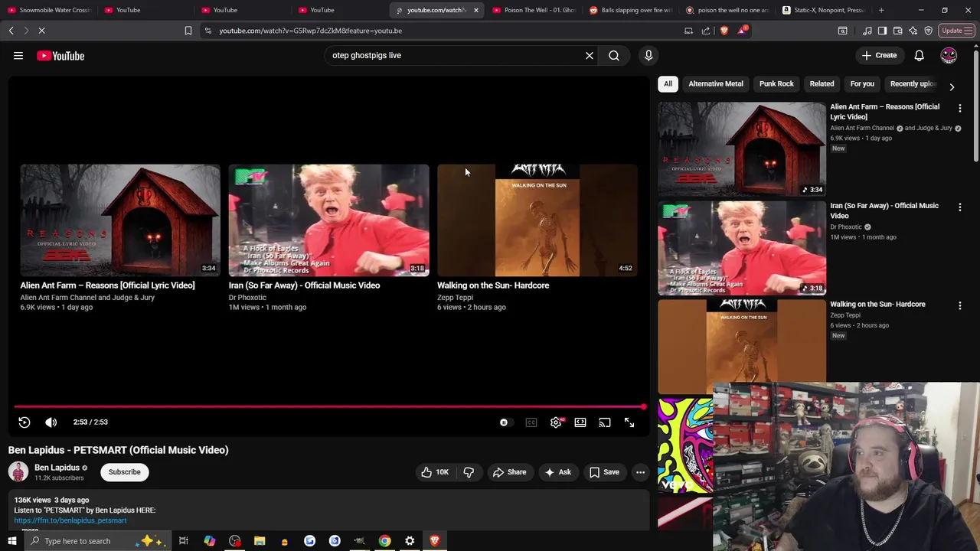Click the browser Update menu button
Viewport: 980px width, 551px height.
coord(956,31)
